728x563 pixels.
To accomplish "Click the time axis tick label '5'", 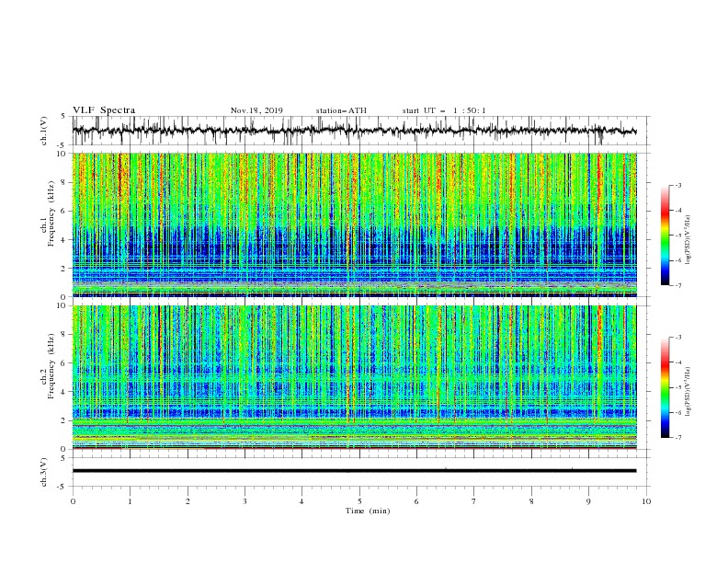I will pos(358,501).
